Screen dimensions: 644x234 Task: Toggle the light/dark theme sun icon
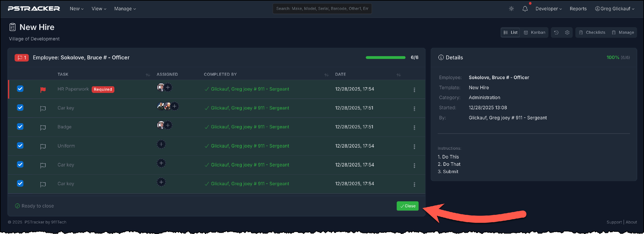(x=511, y=9)
